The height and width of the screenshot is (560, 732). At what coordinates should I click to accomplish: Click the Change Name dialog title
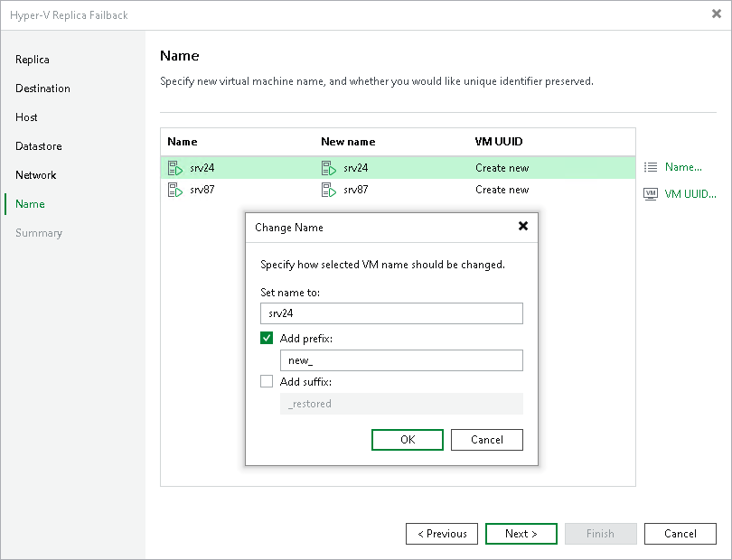pyautogui.click(x=289, y=228)
